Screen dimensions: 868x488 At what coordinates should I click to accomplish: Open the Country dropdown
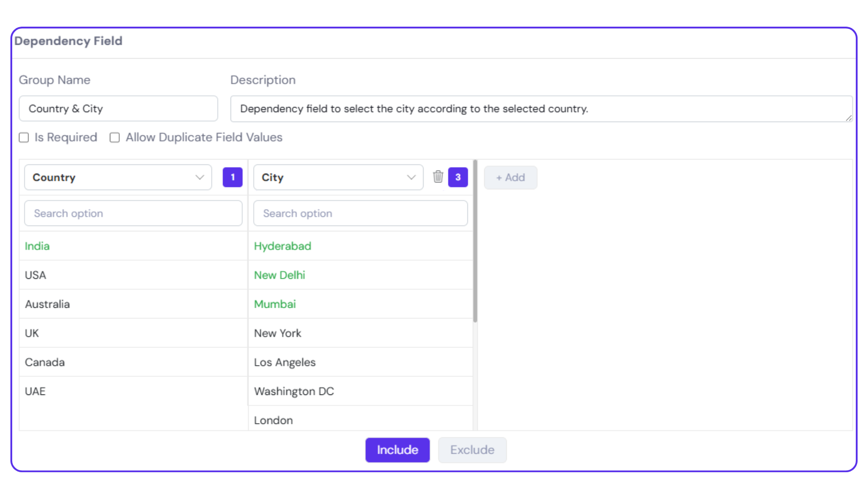pos(118,178)
